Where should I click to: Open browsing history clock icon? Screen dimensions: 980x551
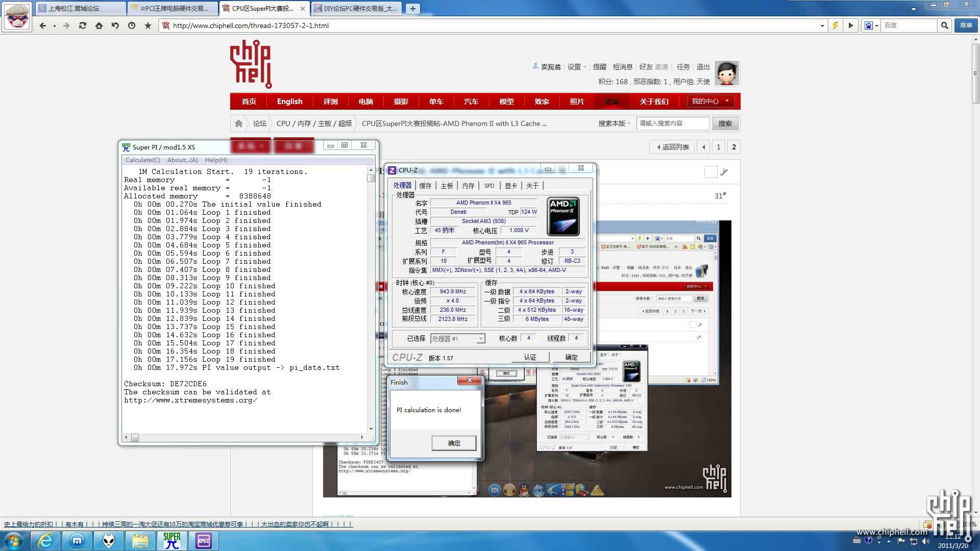[132, 26]
